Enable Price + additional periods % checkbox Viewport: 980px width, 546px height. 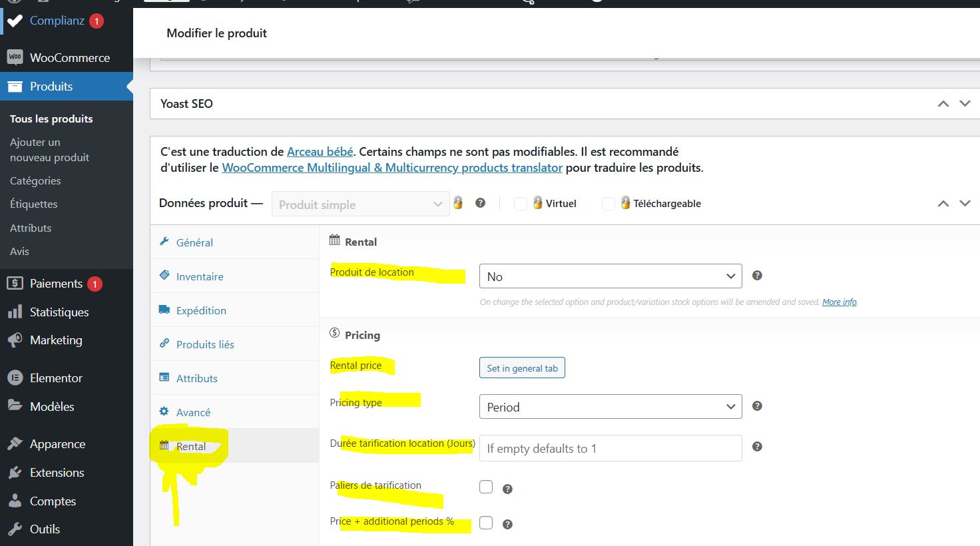486,523
